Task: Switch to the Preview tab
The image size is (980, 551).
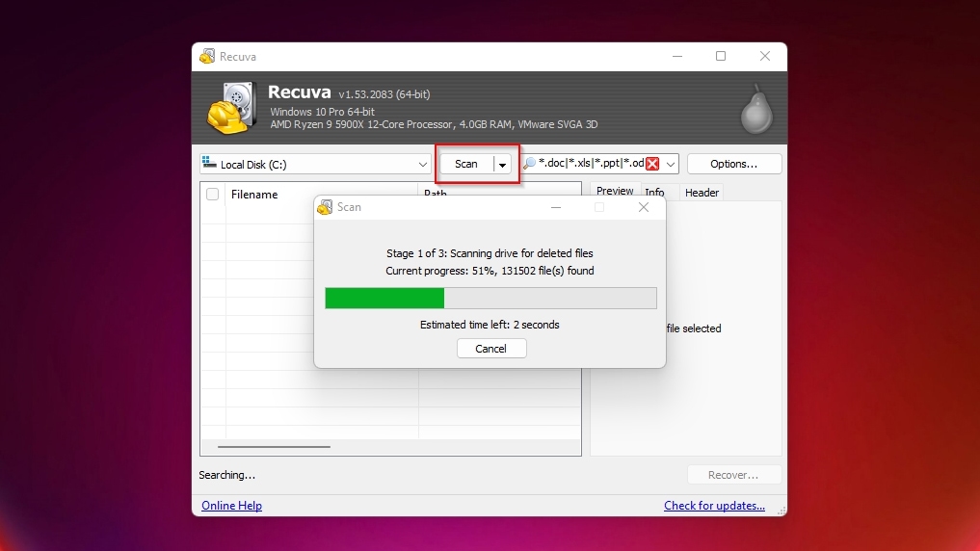Action: coord(615,191)
